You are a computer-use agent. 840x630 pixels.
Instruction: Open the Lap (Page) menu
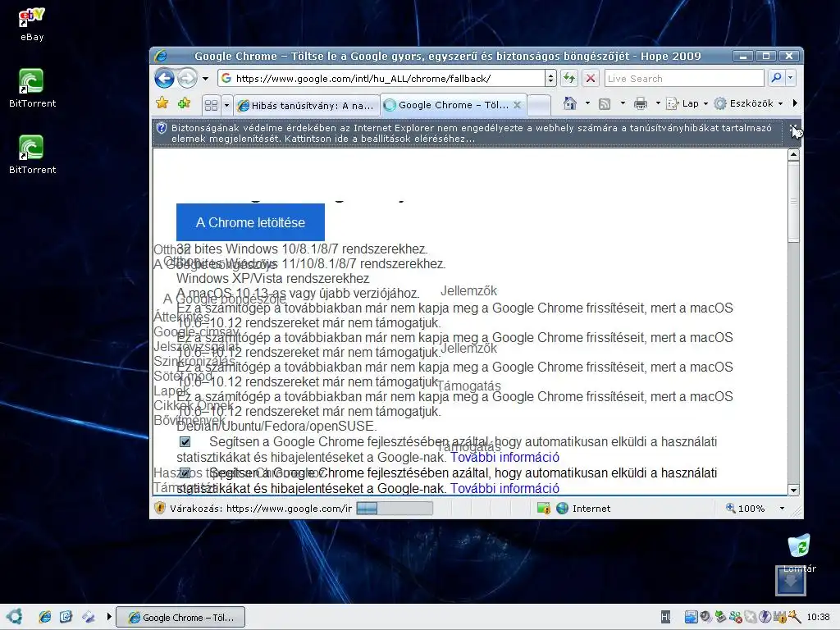(687, 103)
